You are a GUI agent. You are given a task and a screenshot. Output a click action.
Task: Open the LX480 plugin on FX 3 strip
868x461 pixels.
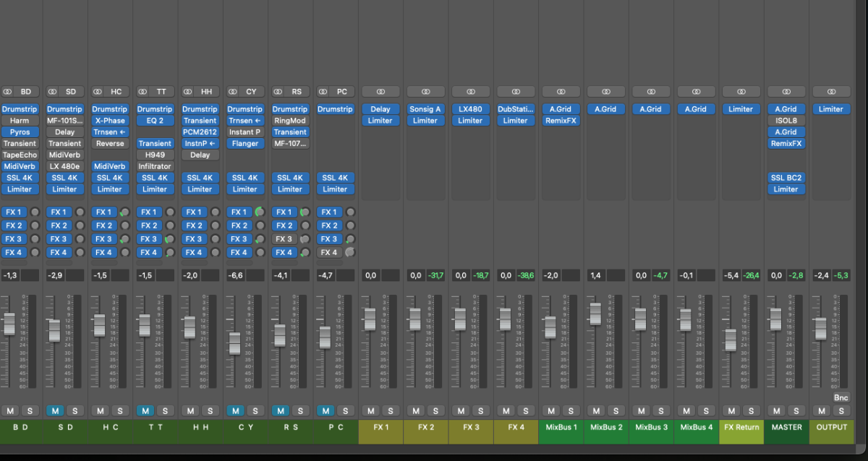[470, 109]
